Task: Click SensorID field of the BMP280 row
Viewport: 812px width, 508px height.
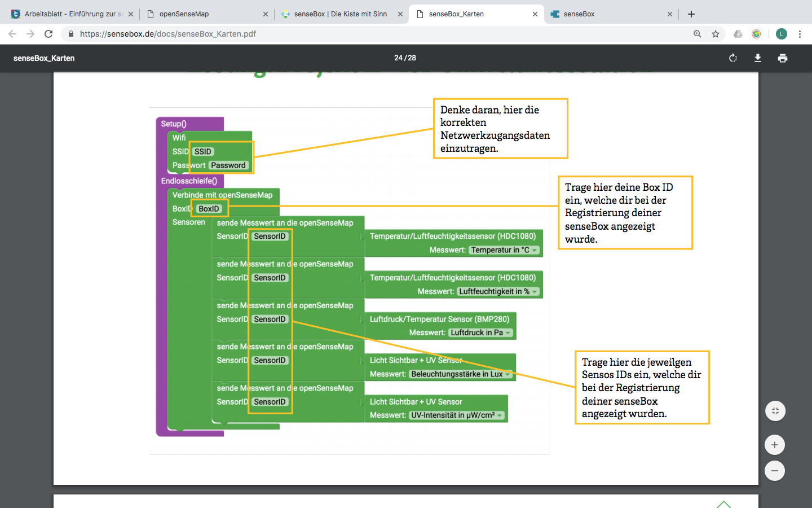Action: click(x=270, y=319)
